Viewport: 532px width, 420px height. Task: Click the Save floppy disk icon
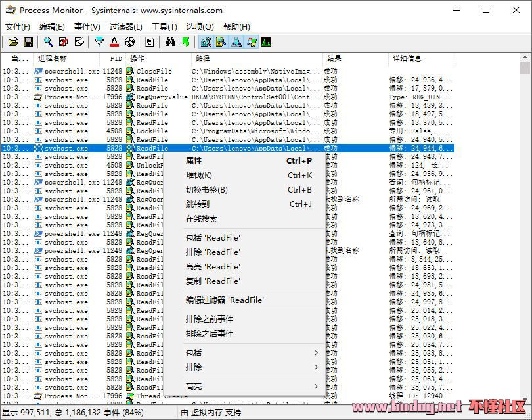point(28,42)
